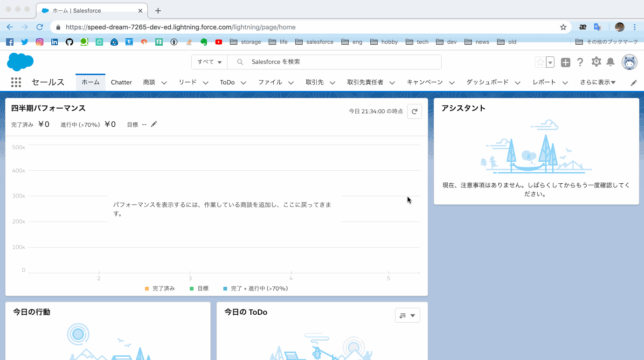Viewport: 644px width, 360px height.
Task: Open the salesforce bookmarks folder
Action: (x=315, y=42)
